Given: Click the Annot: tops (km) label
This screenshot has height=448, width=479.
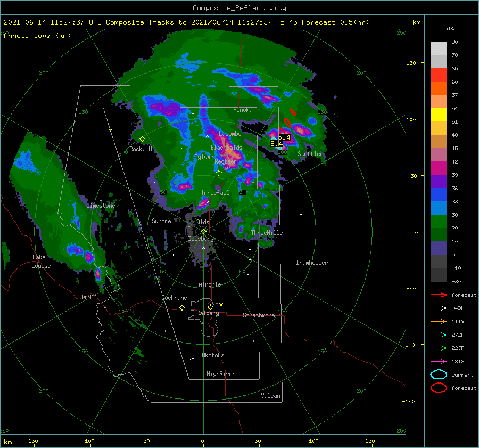Looking at the screenshot, I should [38, 36].
